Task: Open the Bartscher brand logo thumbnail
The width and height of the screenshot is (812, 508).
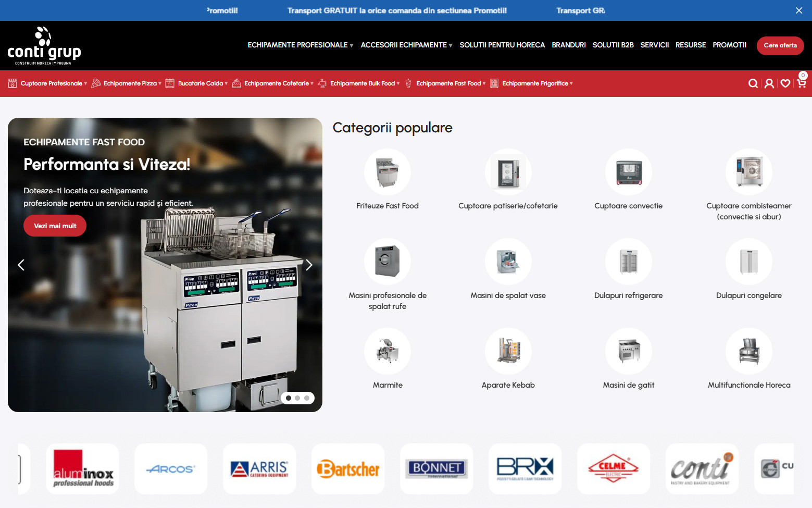Action: point(348,469)
